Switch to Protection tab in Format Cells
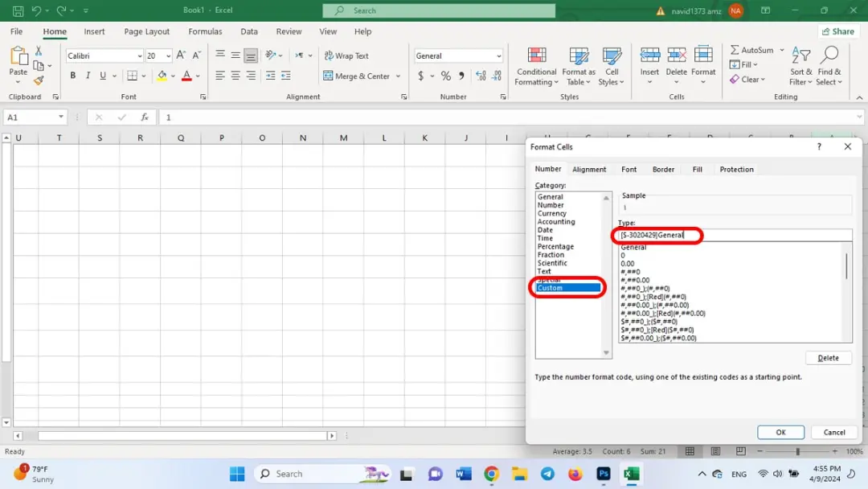868x489 pixels. 736,170
